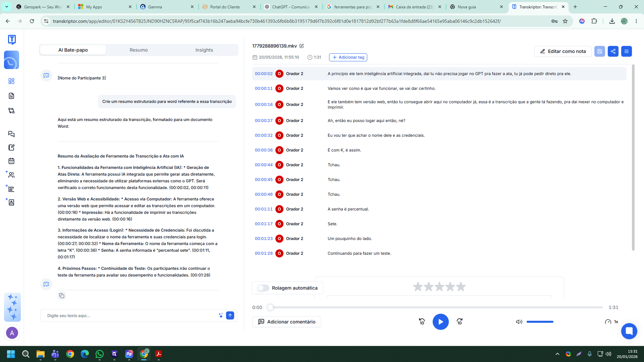The image size is (644, 362).
Task: Adjust the volume slider
Action: pos(540,322)
